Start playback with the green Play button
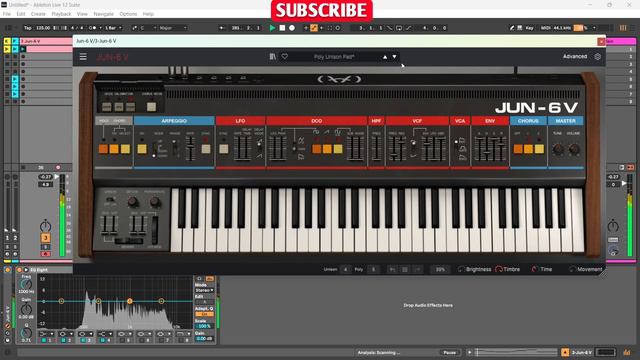The height and width of the screenshot is (360, 640). click(272, 28)
